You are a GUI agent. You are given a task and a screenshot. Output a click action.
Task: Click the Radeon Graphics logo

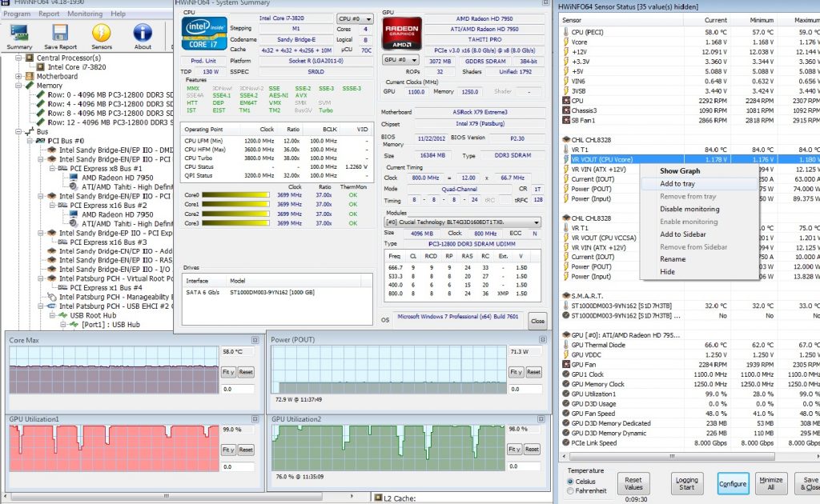pos(402,34)
